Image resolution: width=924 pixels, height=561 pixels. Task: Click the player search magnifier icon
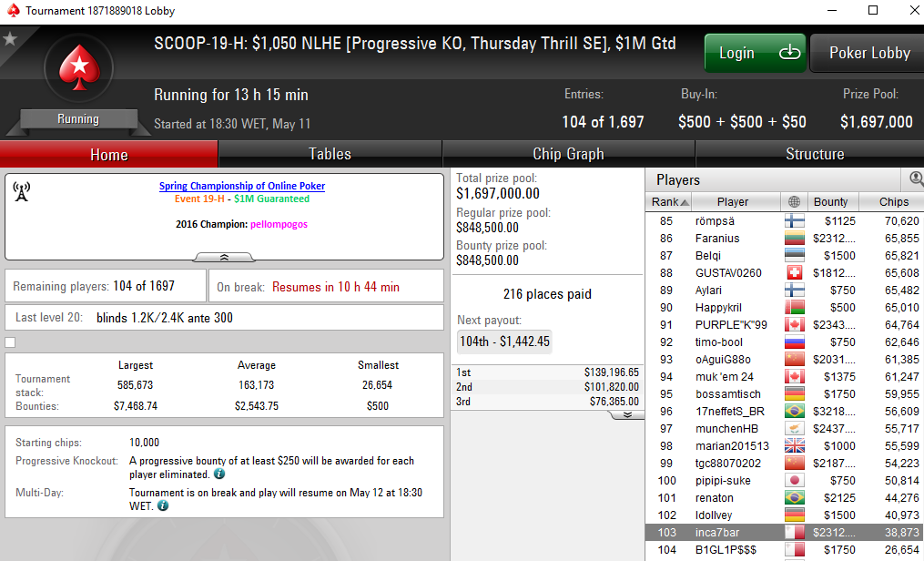coord(916,178)
